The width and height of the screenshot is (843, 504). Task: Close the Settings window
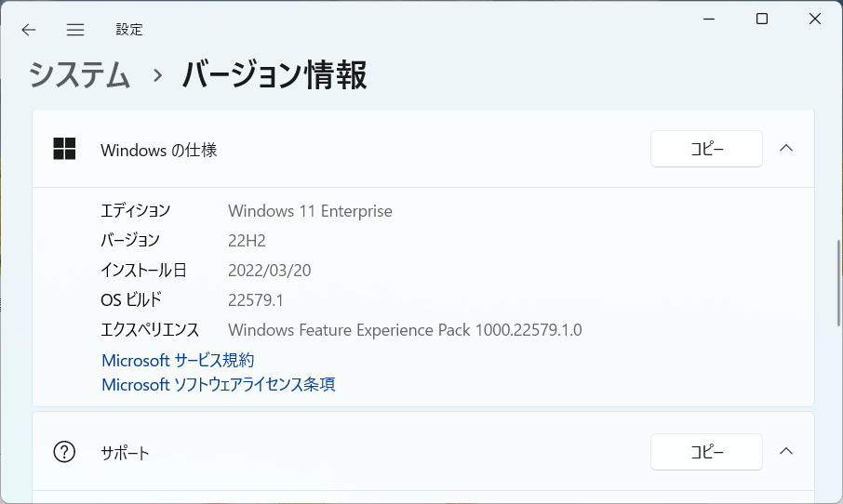click(815, 19)
